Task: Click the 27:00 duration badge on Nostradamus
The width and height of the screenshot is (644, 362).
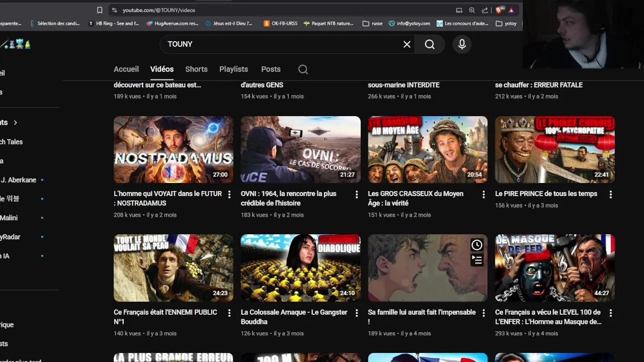Action: coord(220,175)
